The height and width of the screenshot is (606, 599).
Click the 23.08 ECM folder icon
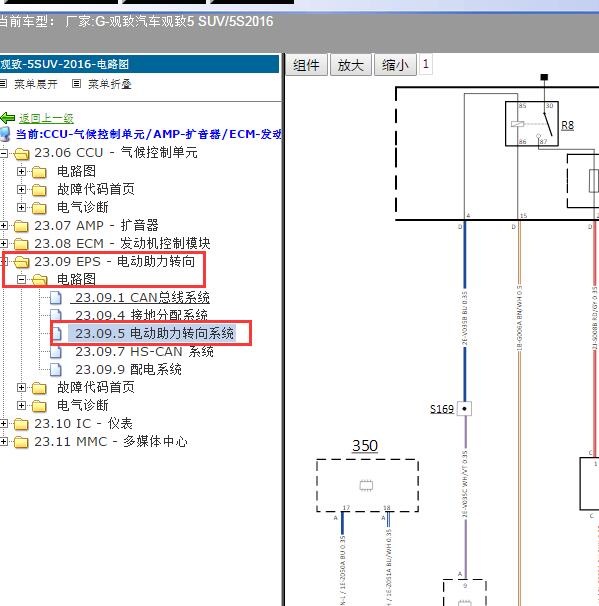click(21, 244)
